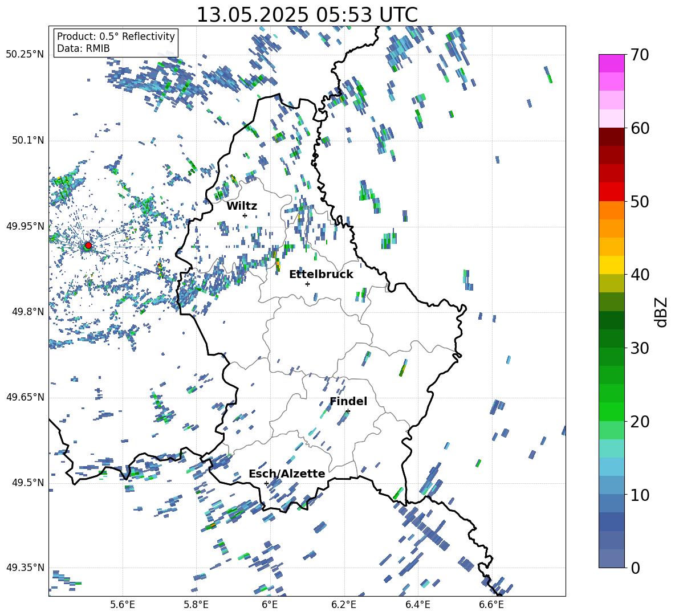Click the Wiltz city label
Viewport: 675px width, 616px height.
click(242, 206)
